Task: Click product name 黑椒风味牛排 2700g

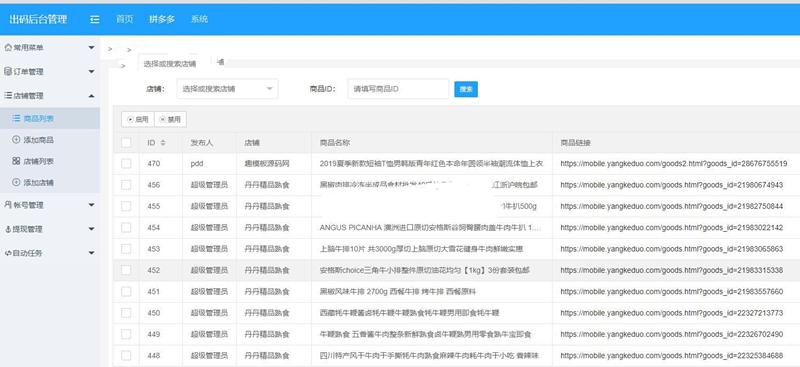Action: pyautogui.click(x=398, y=291)
